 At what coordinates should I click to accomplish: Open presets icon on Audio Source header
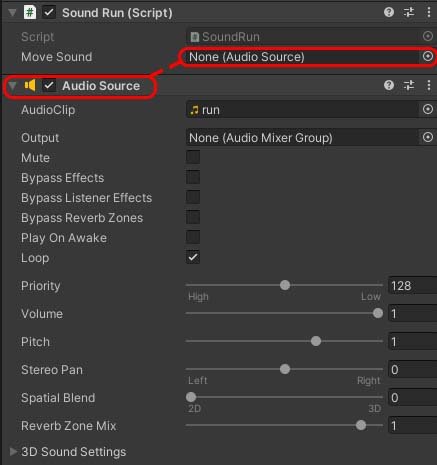pos(409,85)
